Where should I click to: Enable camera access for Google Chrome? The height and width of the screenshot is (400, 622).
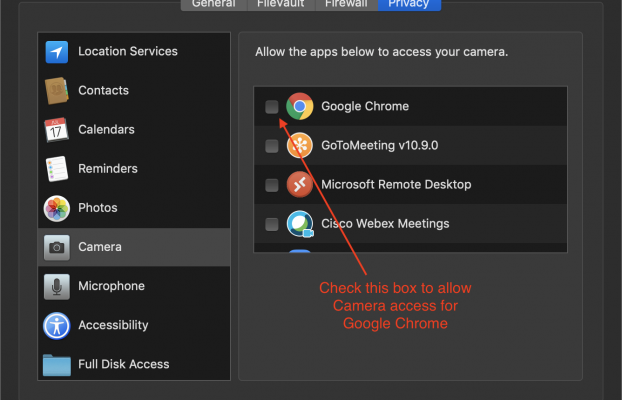pyautogui.click(x=272, y=106)
